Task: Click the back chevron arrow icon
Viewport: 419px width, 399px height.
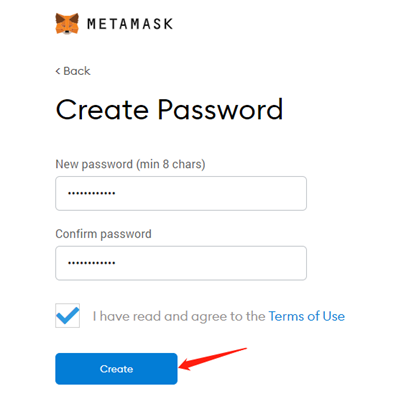Action: (x=58, y=71)
